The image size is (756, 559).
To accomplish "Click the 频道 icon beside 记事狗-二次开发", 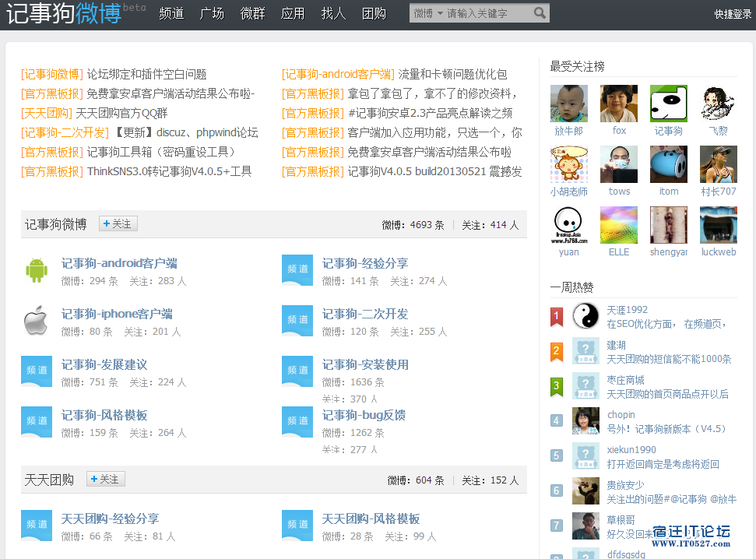I will [297, 321].
